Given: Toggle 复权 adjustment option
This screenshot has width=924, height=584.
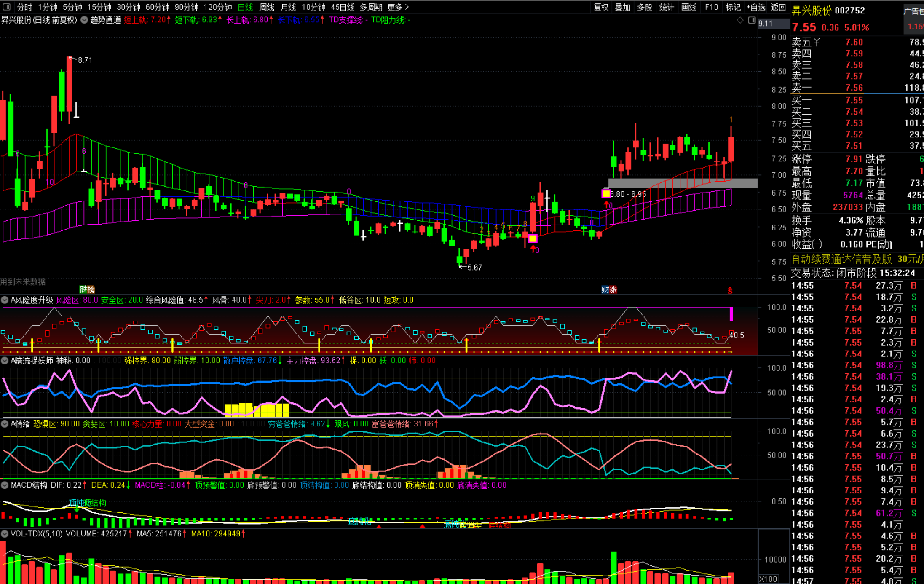Looking at the screenshot, I should [601, 7].
